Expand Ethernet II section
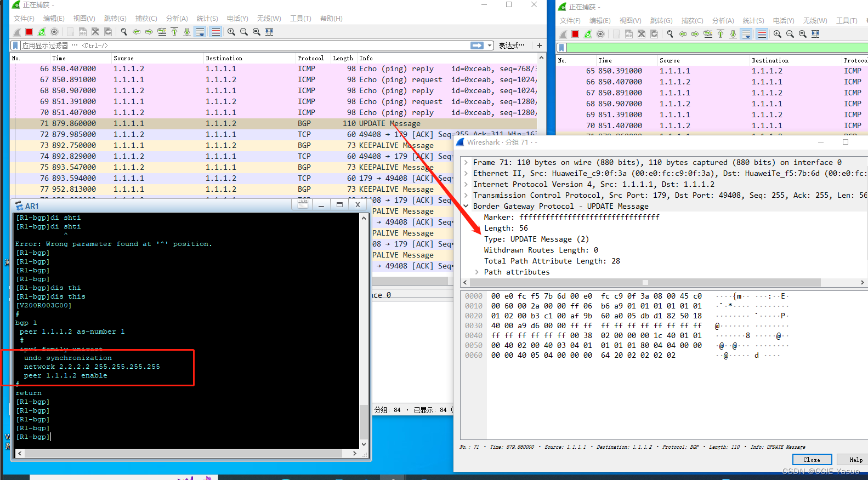Screen dimensions: 868x480 466,174
